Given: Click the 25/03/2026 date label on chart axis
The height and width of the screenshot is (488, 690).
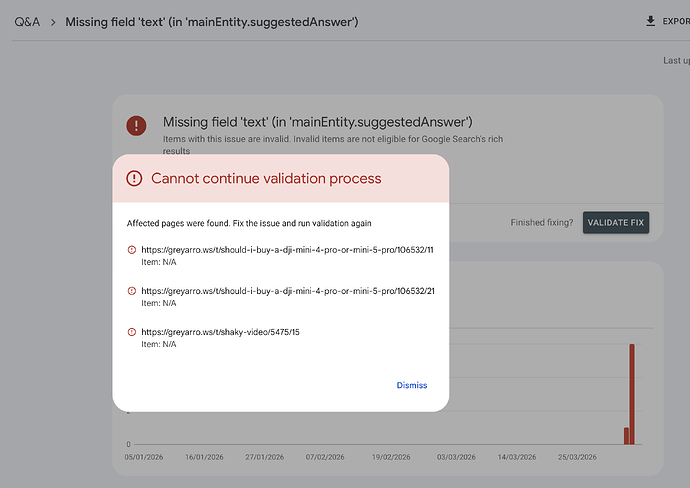Looking at the screenshot, I should (x=577, y=457).
